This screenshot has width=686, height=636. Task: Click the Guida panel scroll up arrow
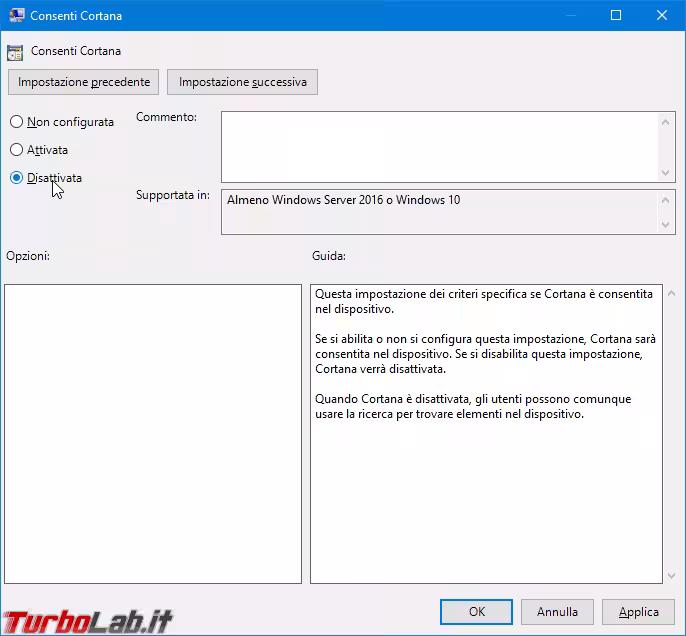coord(672,294)
